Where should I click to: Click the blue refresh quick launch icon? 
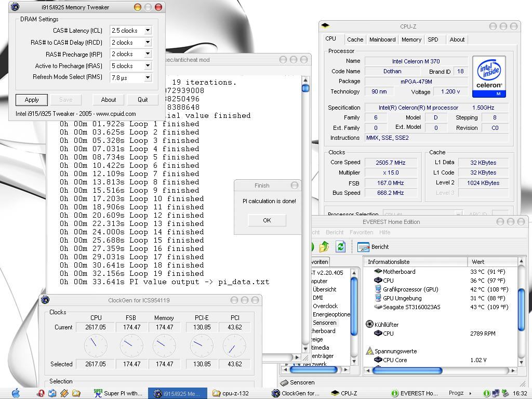pos(52,393)
